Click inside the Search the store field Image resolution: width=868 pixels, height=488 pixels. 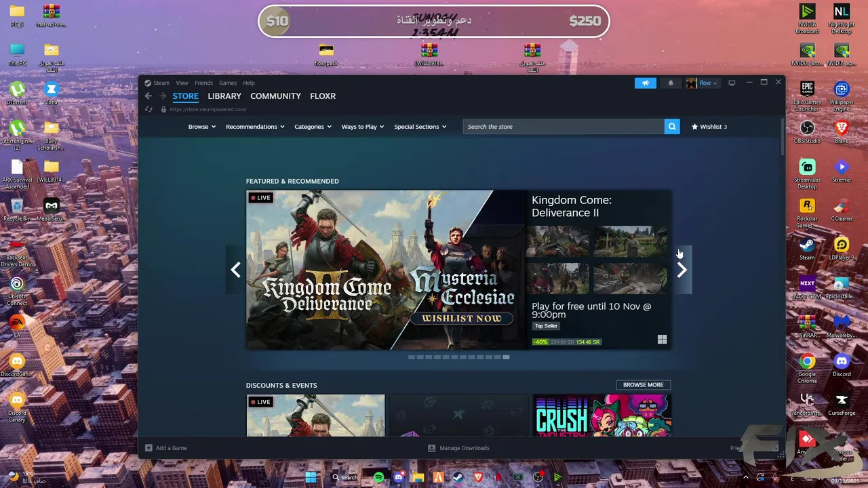point(564,127)
